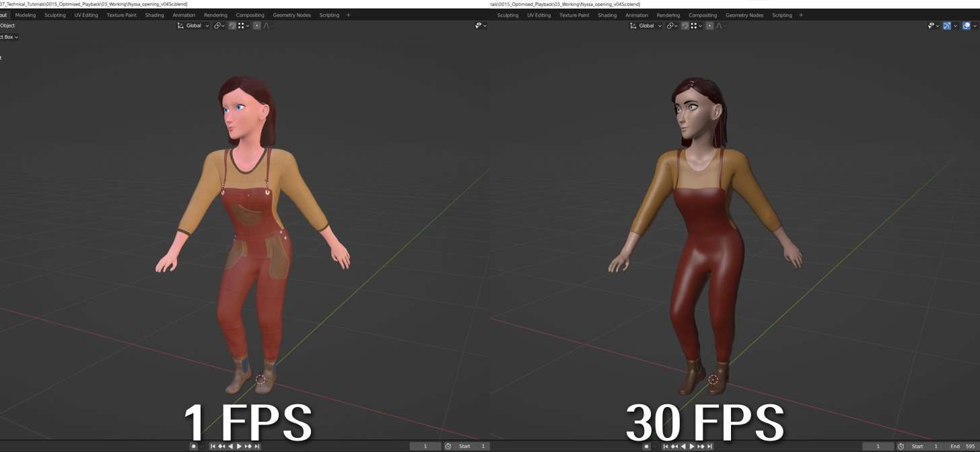Open pivot point menu in right window

pyautogui.click(x=671, y=26)
